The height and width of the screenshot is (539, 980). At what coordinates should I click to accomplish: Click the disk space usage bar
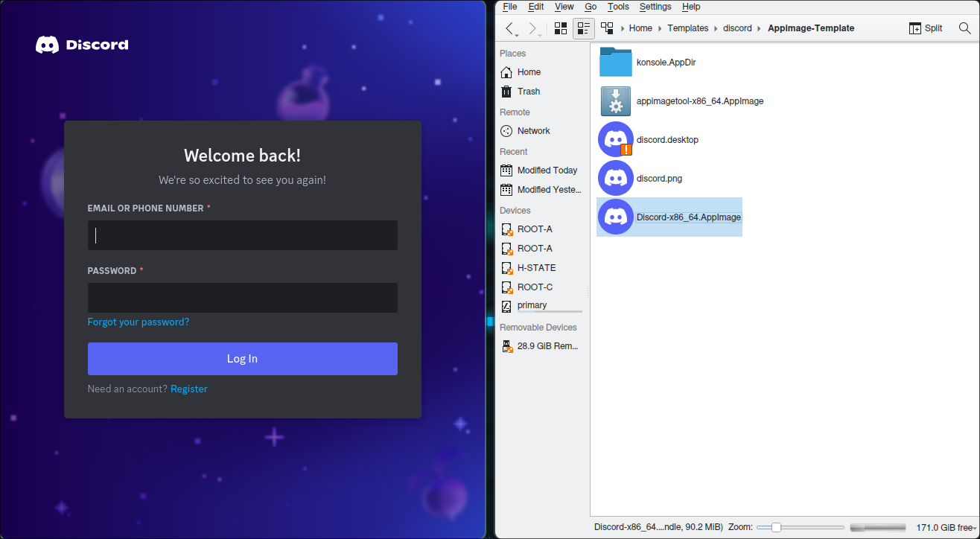tap(878, 527)
